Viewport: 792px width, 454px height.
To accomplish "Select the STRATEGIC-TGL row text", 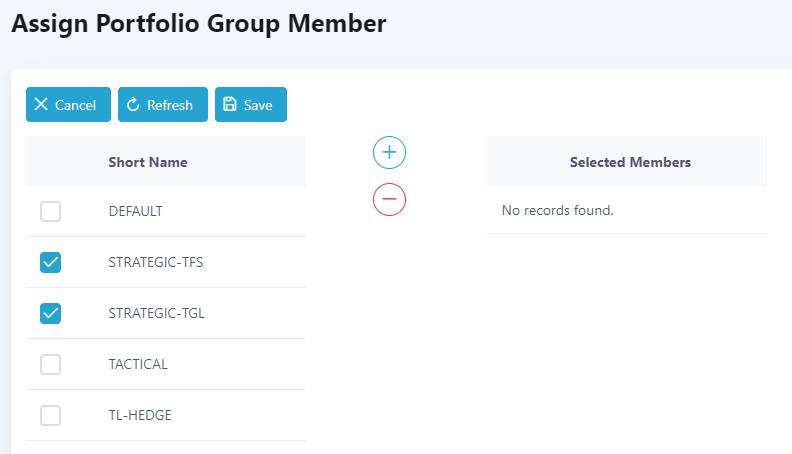I will point(157,313).
